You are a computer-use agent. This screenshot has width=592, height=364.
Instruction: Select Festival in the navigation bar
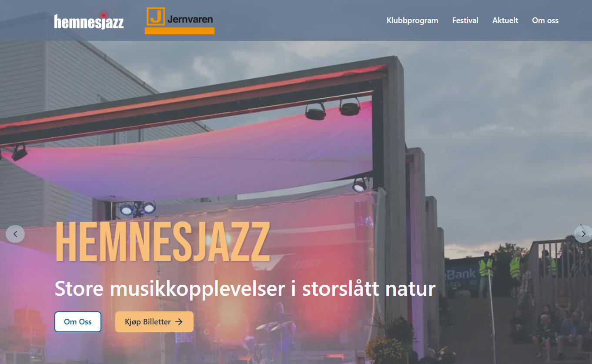pyautogui.click(x=465, y=20)
